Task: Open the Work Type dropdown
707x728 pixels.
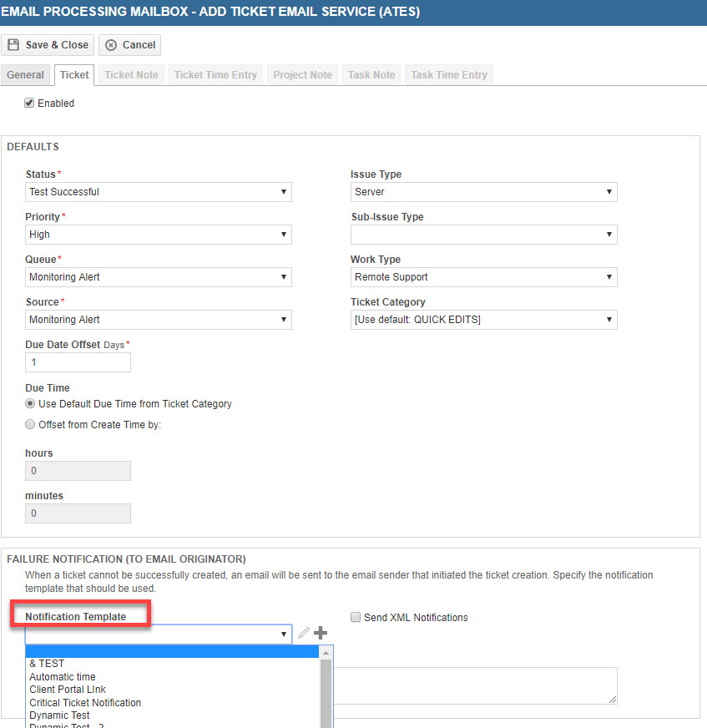Action: (x=483, y=277)
